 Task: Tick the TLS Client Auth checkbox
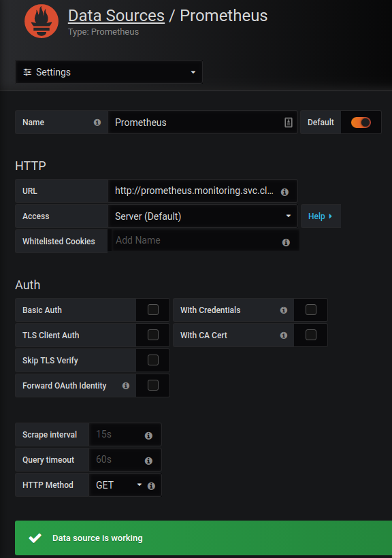(x=153, y=335)
